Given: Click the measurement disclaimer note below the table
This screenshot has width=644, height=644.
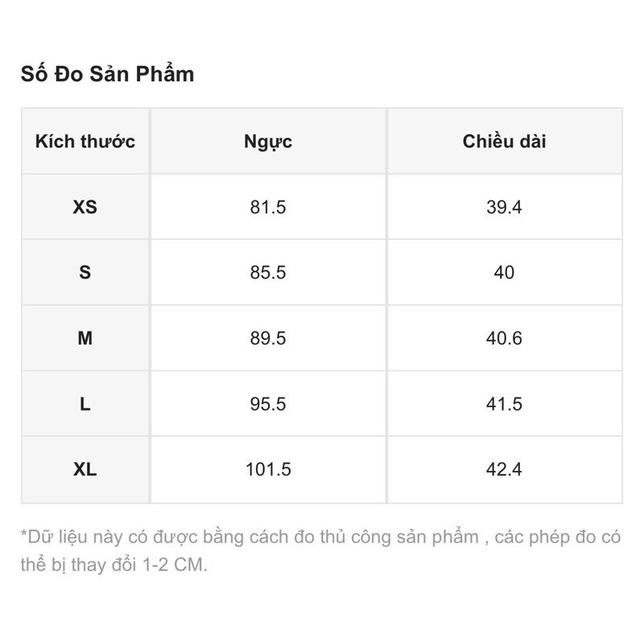Looking at the screenshot, I should (320, 551).
